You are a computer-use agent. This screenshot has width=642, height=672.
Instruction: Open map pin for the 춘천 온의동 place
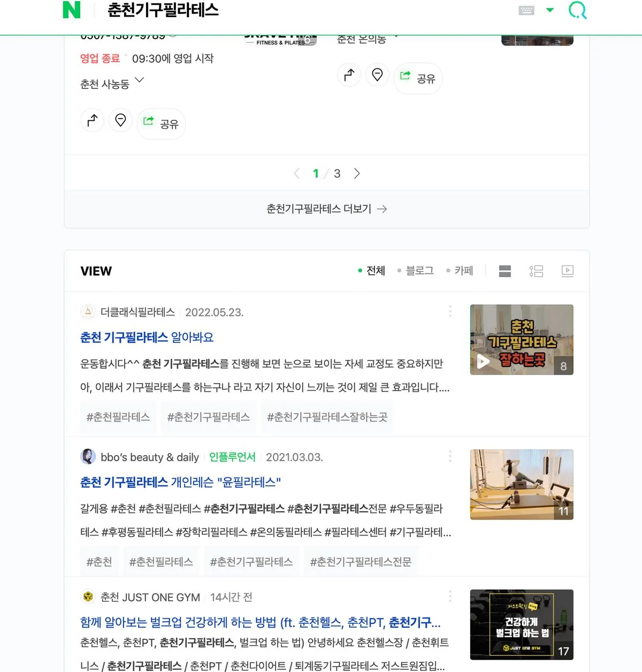[377, 75]
